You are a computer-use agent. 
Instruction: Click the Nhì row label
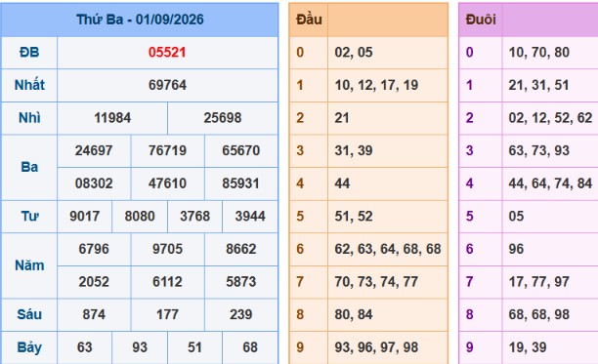(x=29, y=118)
